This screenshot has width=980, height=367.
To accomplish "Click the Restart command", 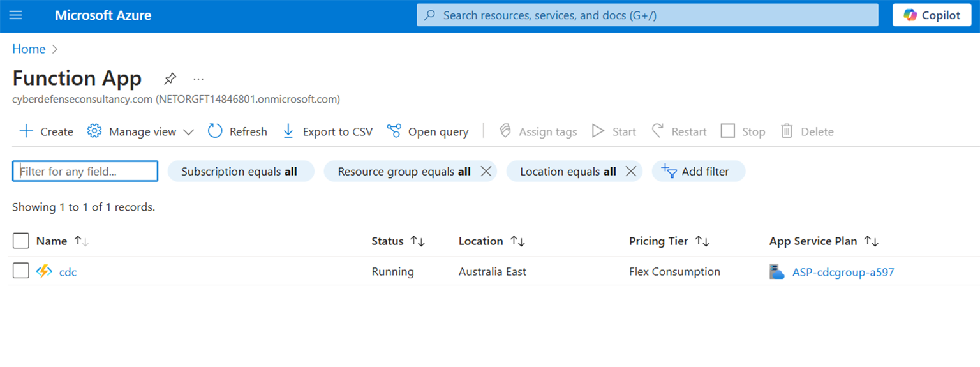I will (679, 131).
